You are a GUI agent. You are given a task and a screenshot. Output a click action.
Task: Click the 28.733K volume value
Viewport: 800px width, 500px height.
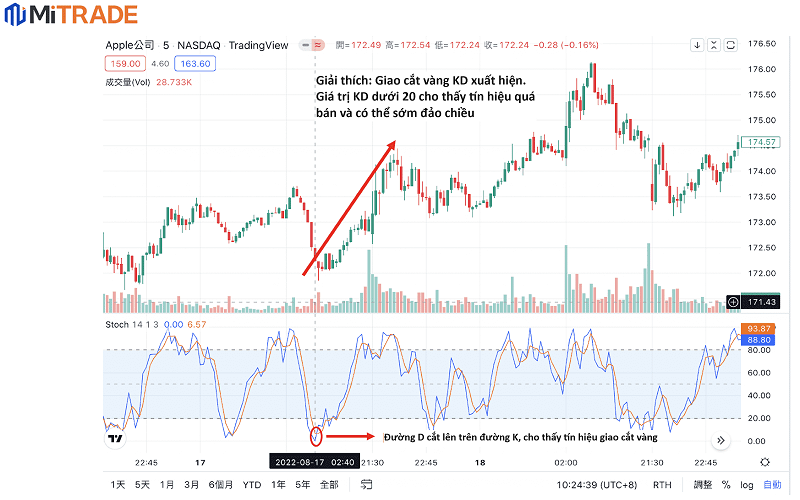(174, 82)
